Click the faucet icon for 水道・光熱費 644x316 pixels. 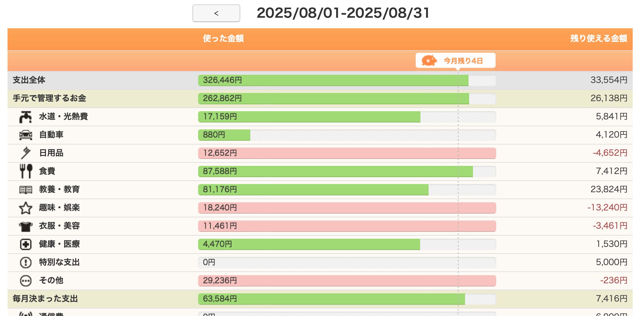coord(25,117)
